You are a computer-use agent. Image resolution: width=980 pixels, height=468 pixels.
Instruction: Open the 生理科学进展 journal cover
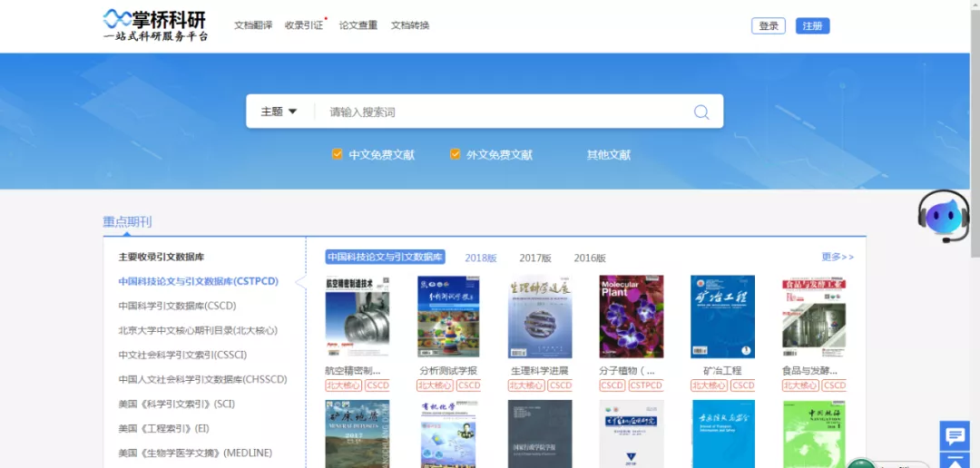[x=540, y=317]
